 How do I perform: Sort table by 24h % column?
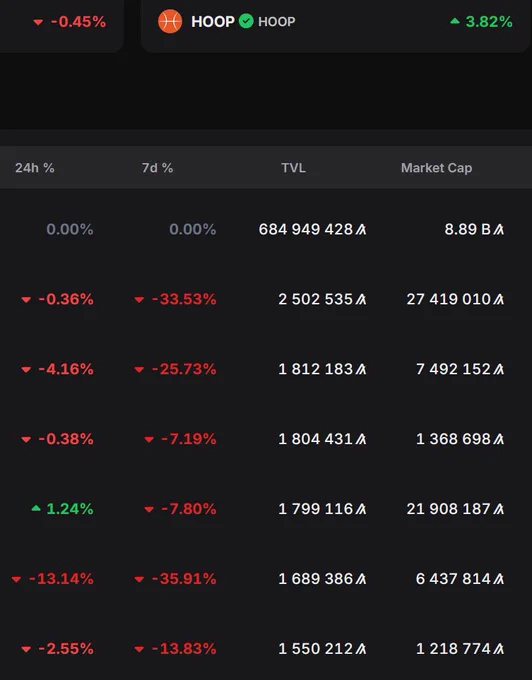pyautogui.click(x=35, y=168)
